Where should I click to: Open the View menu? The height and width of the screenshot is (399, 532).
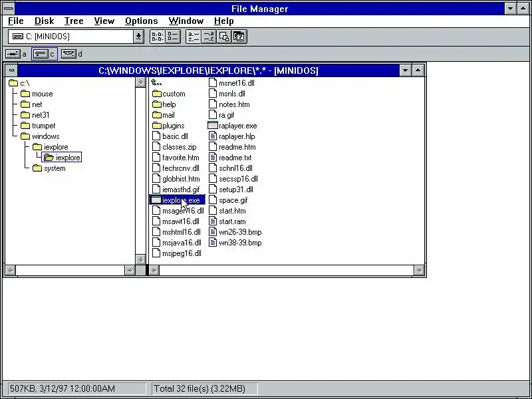click(x=104, y=21)
